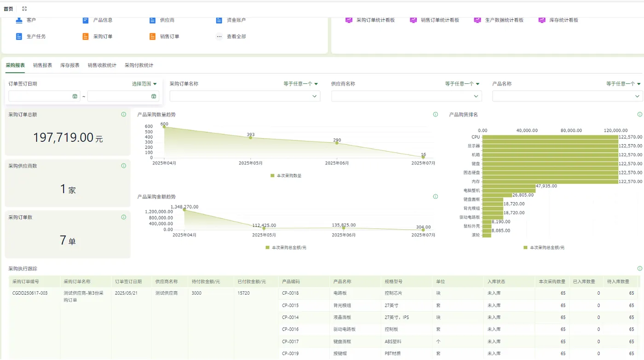This screenshot has height=360, width=644.
Task: Click info icon beside 产品购货排名 chart
Action: (x=639, y=114)
